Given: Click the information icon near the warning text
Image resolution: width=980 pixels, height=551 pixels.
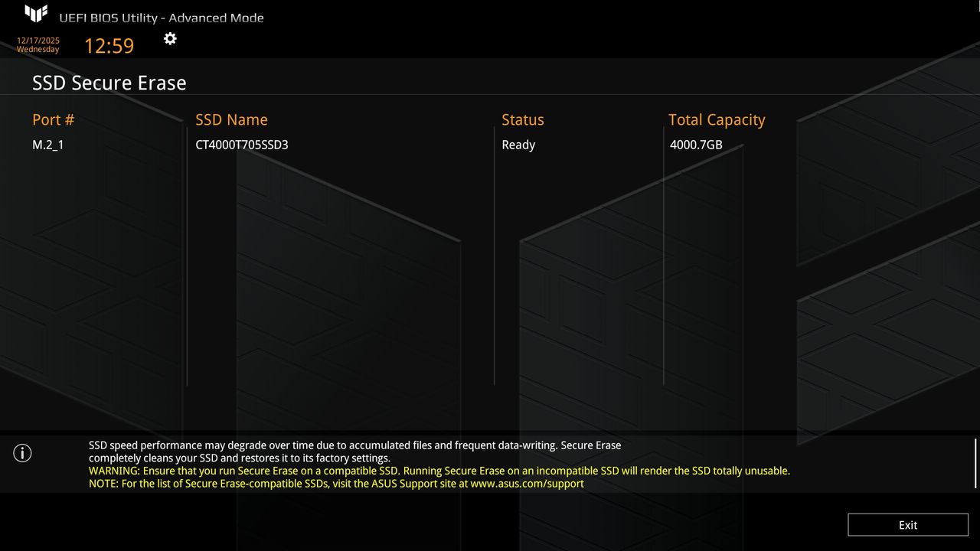Looking at the screenshot, I should coord(22,453).
